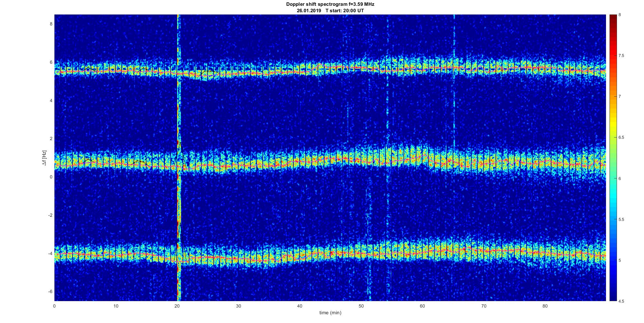The image size is (644, 323).
Task: Click the colorbar next to its 8 tick
Action: tap(613, 15)
